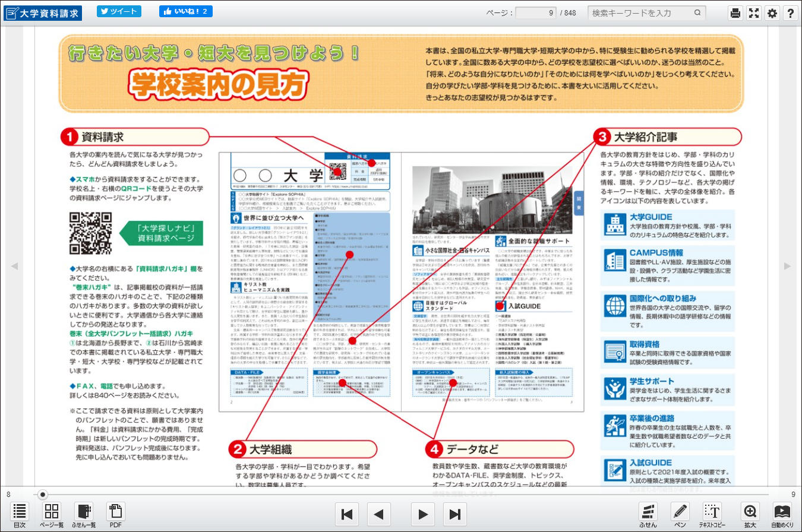Screen dimensions: 802x532
Task: Open settings via the gear icon
Action: [x=772, y=13]
